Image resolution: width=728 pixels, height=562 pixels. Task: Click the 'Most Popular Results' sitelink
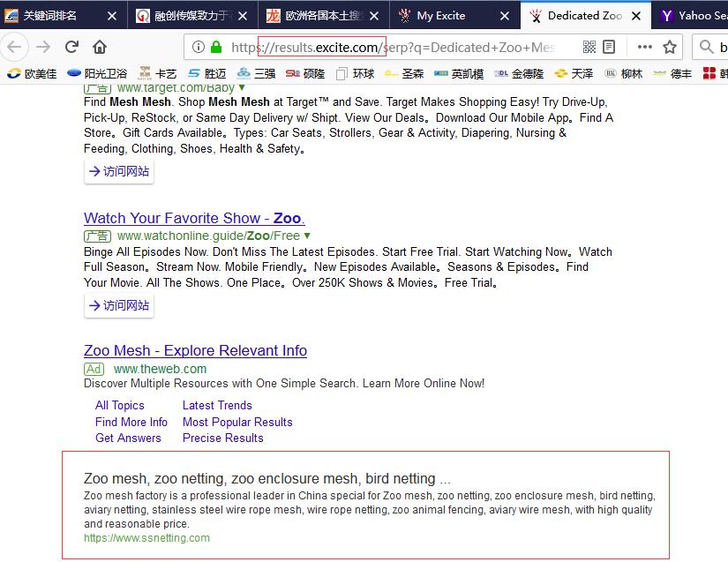pyautogui.click(x=237, y=422)
